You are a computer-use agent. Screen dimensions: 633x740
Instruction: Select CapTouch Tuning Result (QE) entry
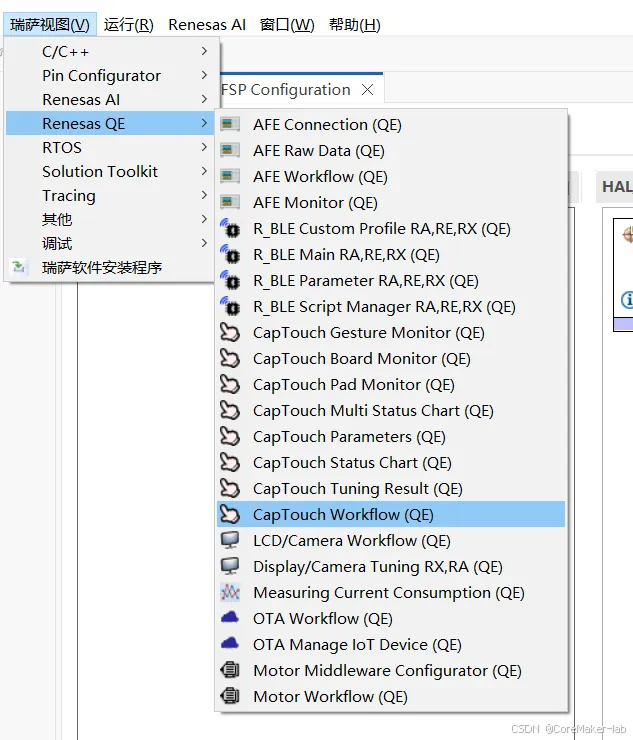[x=391, y=488]
